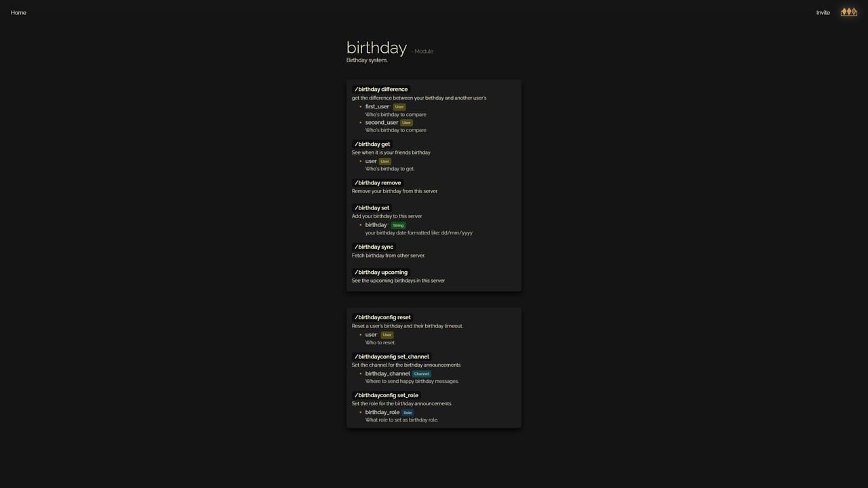The height and width of the screenshot is (488, 868).
Task: Click the three-crown logo icon
Action: coord(848,12)
